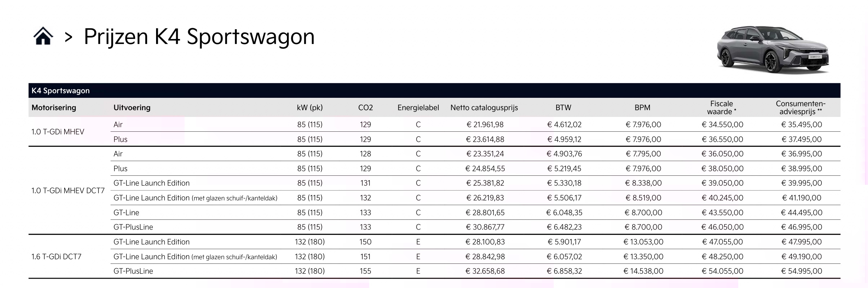Viewport: 868px width, 288px height.
Task: Click the Consumentenadviesprijs column header
Action: [x=801, y=108]
